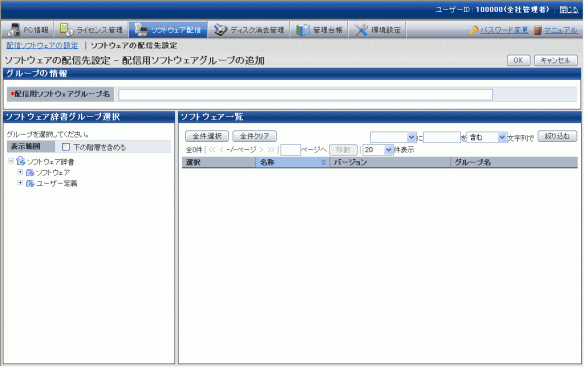Expand the ユーザー定義 tree node
Image resolution: width=584 pixels, height=367 pixels.
tap(20, 183)
